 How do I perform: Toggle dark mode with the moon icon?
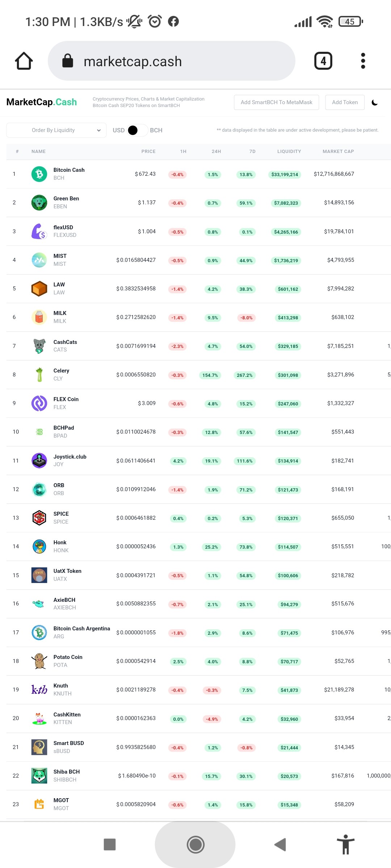click(375, 103)
